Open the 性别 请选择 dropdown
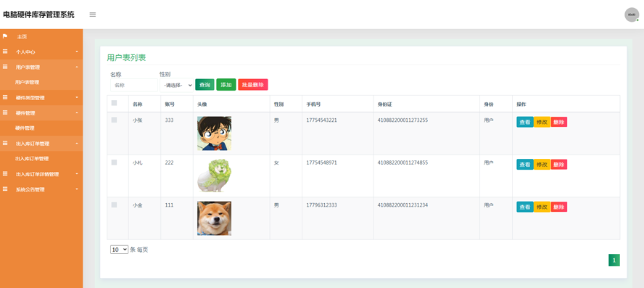 click(176, 85)
